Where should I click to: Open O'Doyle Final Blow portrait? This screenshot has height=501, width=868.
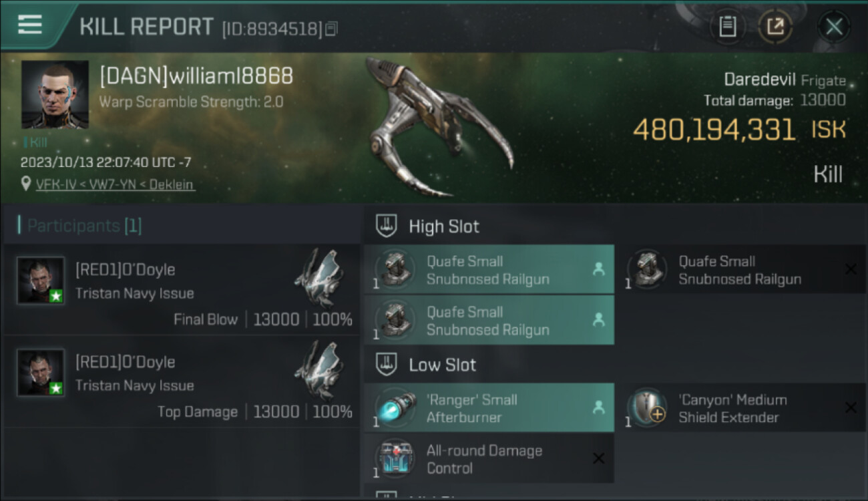pyautogui.click(x=41, y=281)
